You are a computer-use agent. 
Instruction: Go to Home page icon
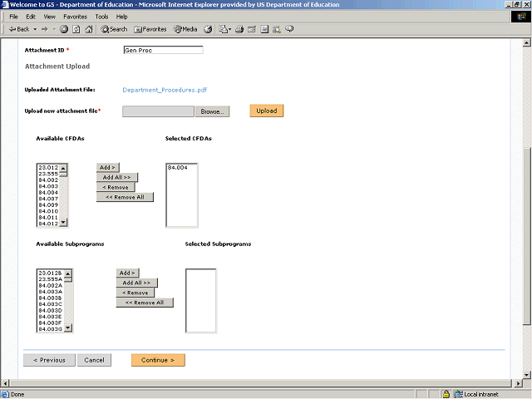88,29
